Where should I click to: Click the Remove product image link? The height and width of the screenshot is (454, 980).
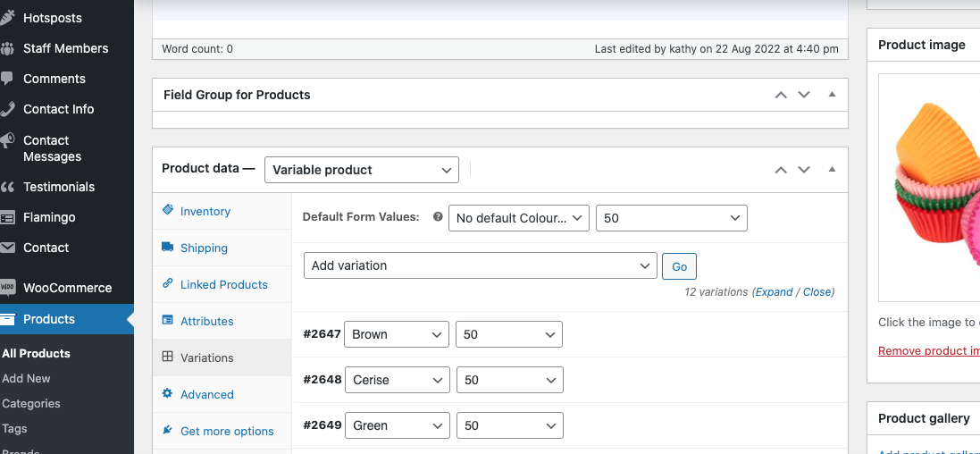(928, 351)
